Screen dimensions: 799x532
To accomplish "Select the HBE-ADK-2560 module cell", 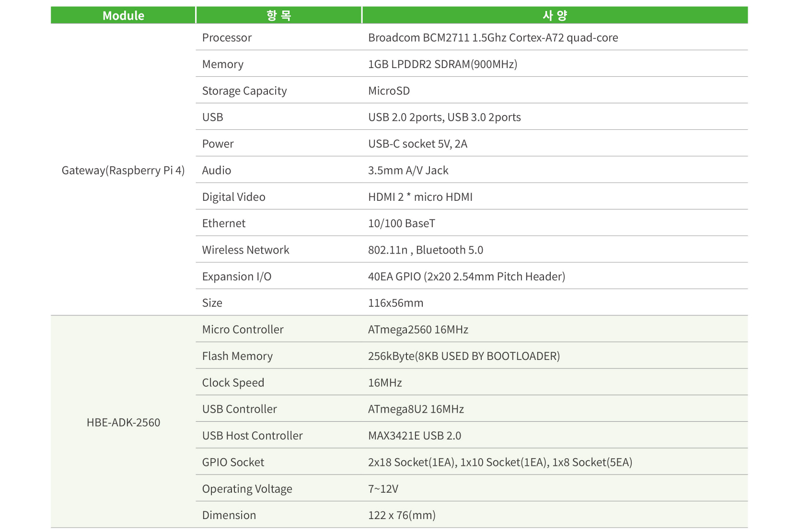I will click(x=123, y=422).
